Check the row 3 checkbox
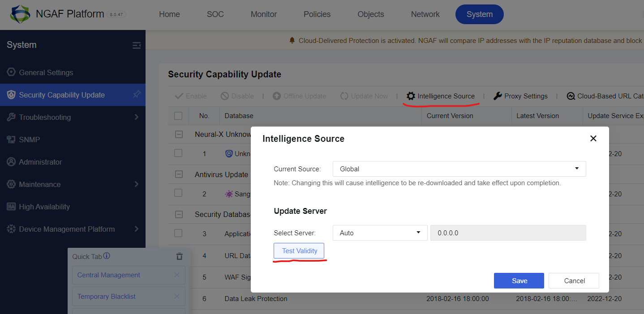 point(178,233)
